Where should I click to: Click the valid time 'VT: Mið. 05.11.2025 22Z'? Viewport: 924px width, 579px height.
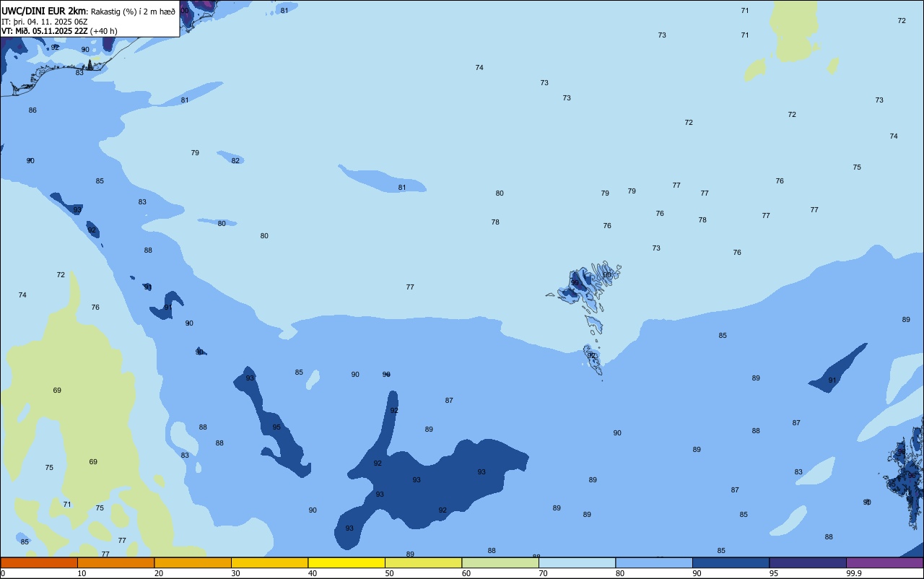44,31
